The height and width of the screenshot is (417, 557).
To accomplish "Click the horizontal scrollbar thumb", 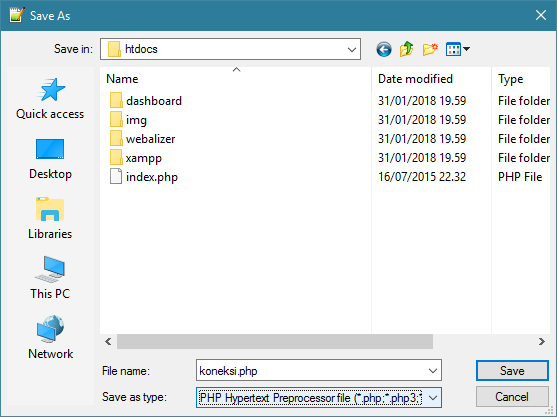I will point(275,342).
